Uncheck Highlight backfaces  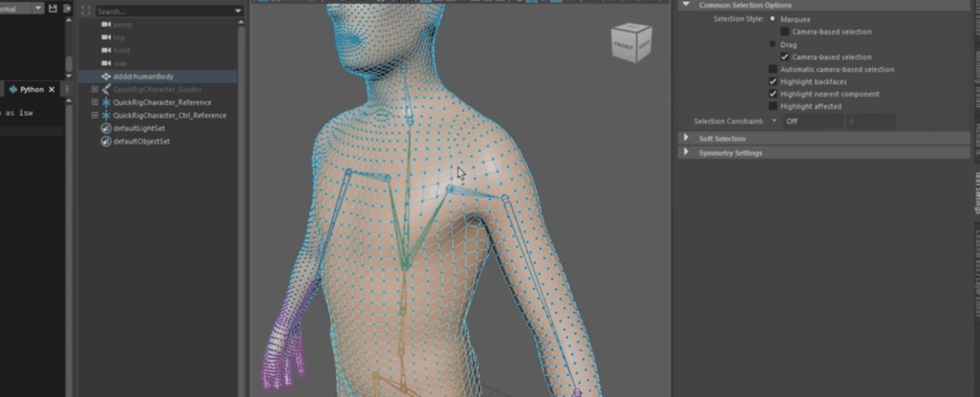point(773,82)
